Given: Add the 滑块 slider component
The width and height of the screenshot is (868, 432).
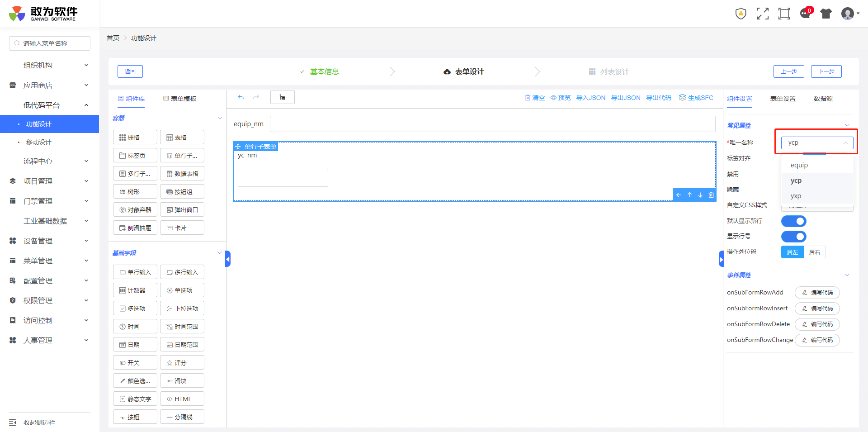Looking at the screenshot, I should 182,381.
